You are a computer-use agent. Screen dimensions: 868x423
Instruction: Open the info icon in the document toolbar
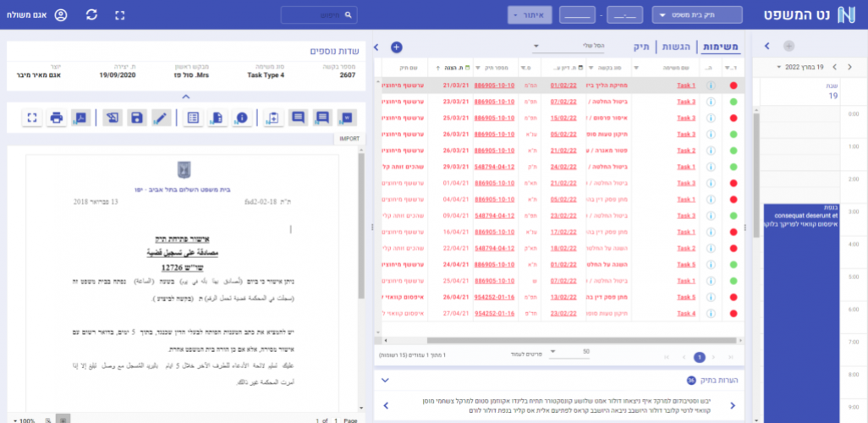point(242,118)
